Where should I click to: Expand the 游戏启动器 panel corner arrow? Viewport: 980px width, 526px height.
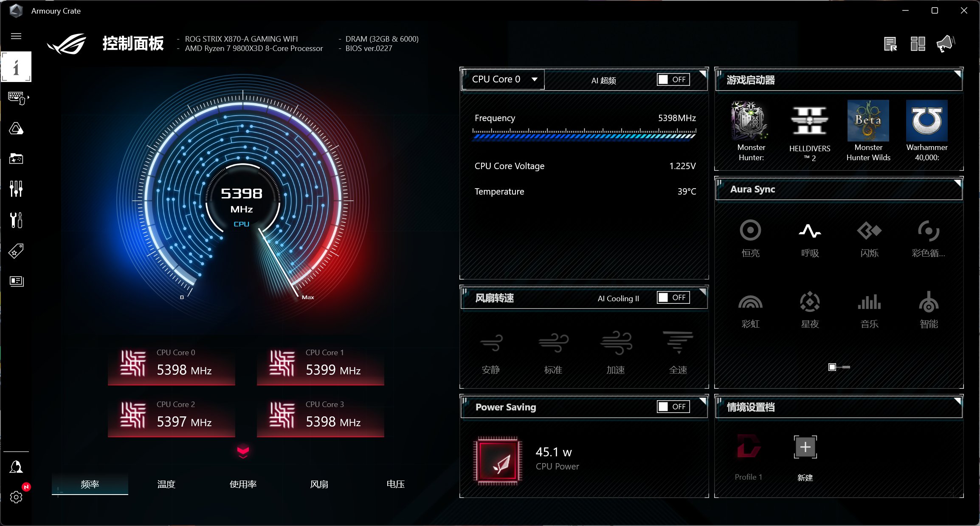pos(957,74)
